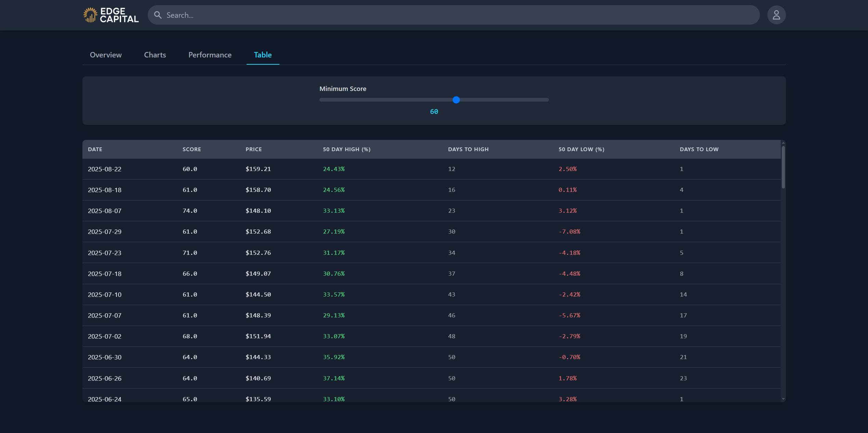This screenshot has height=433, width=868.
Task: Switch to the Overview tab
Action: tap(106, 55)
